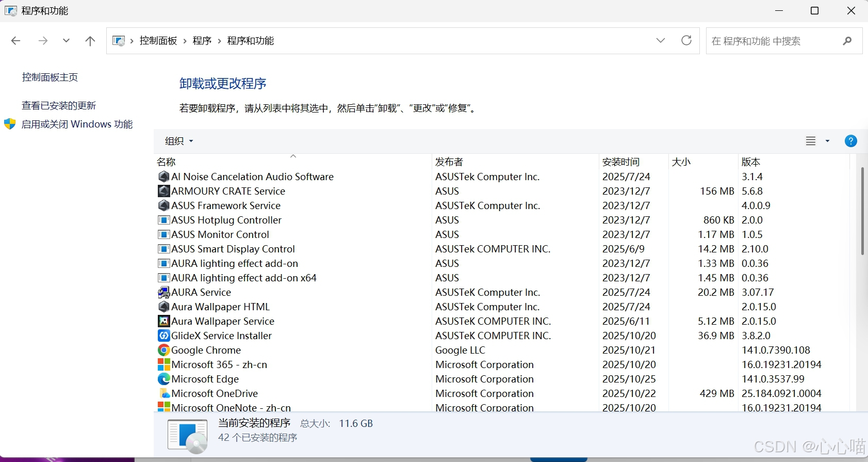
Task: Sort by the 发布者 column header
Action: pos(515,162)
